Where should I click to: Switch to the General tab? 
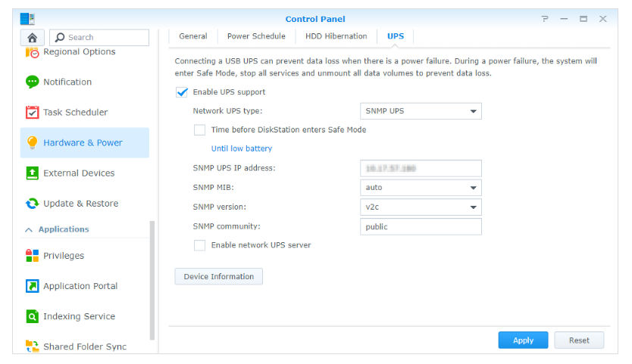tap(193, 36)
